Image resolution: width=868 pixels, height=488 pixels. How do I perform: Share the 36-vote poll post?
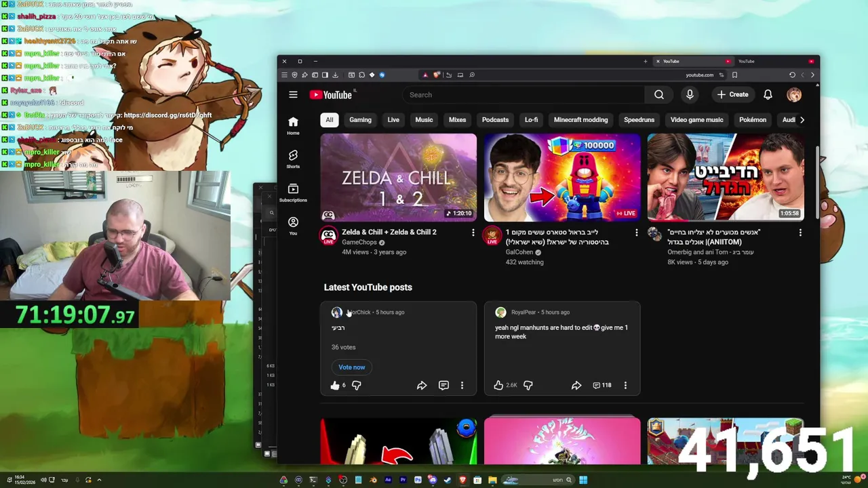click(x=422, y=385)
